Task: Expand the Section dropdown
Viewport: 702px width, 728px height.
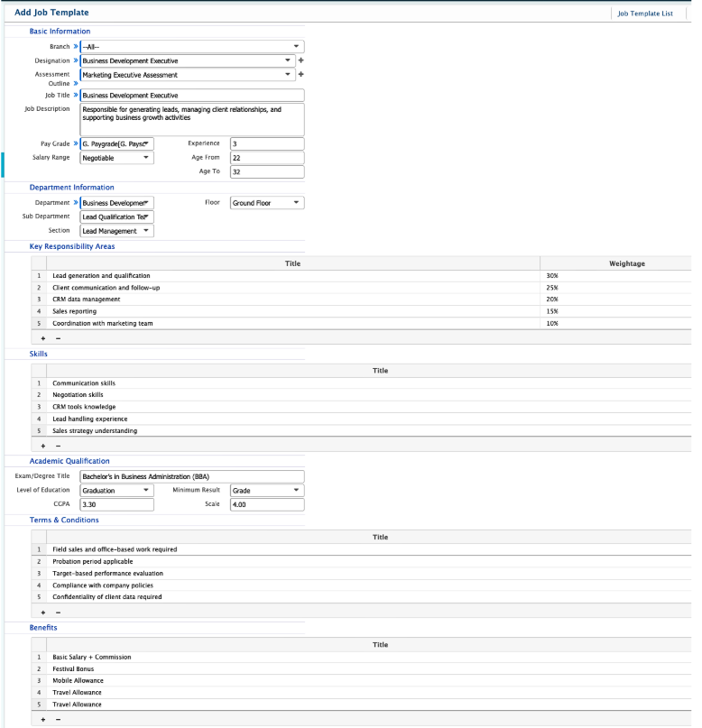Action: pyautogui.click(x=116, y=231)
